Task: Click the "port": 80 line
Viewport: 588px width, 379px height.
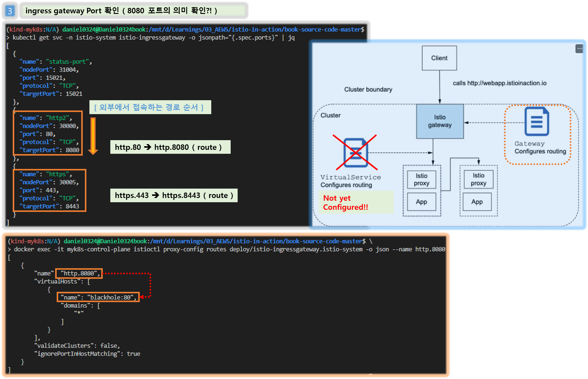Action: coord(38,134)
